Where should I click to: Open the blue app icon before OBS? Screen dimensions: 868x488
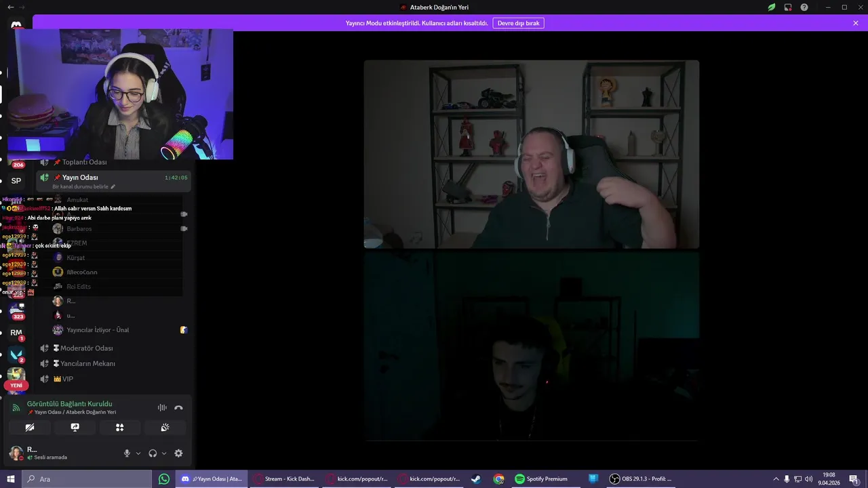593,479
